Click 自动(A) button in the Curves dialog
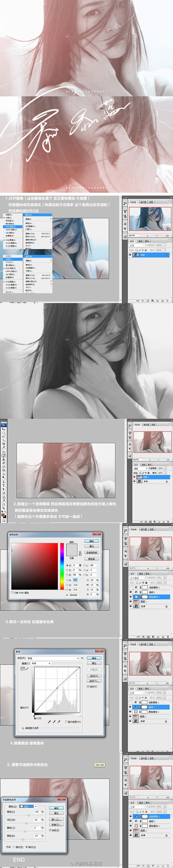This screenshot has height=868, width=173. click(94, 676)
